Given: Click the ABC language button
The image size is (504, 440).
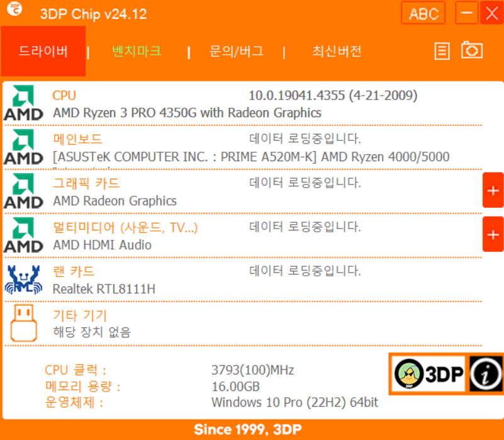Looking at the screenshot, I should tap(423, 13).
